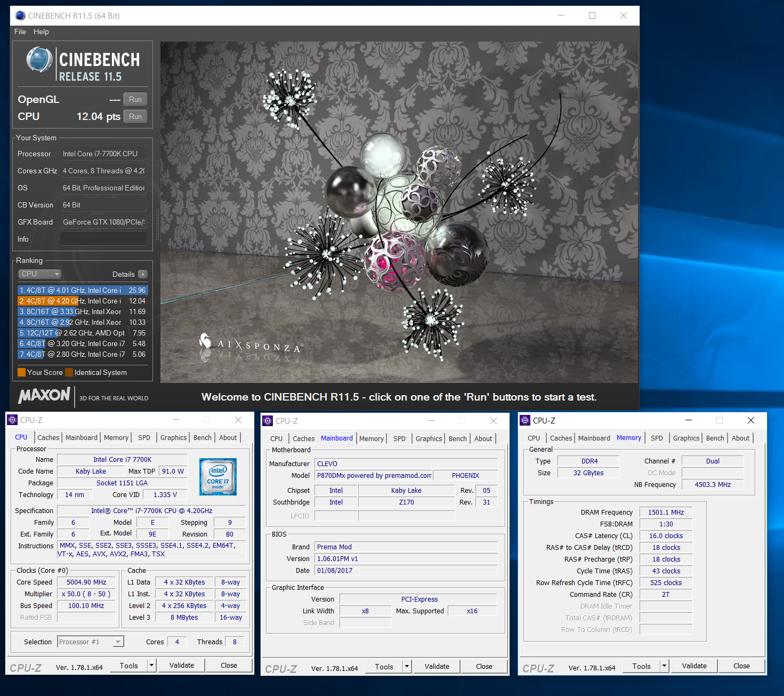Switch to Caches tab in Mainboard CPU-Z window
The image size is (784, 696).
click(304, 438)
